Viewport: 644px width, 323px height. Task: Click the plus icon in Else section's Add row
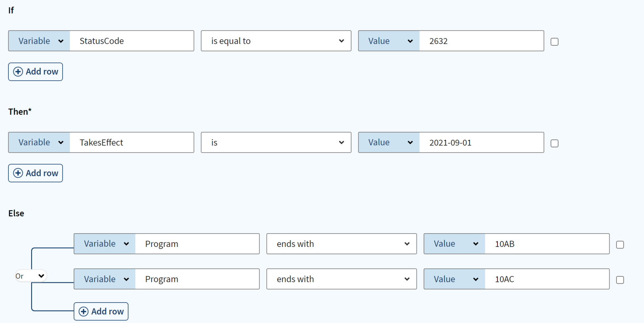(x=84, y=311)
